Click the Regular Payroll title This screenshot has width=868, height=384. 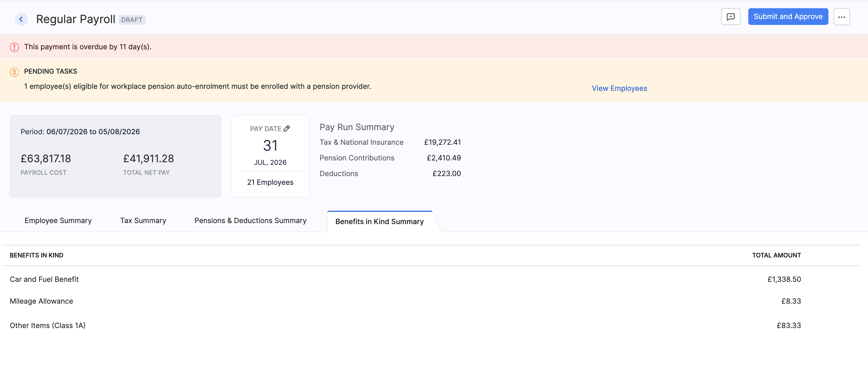tap(76, 19)
